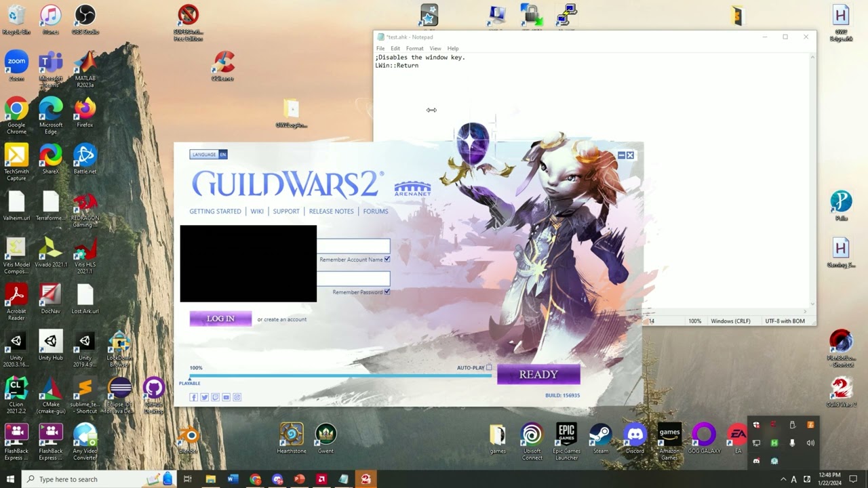Click the microphone icon in tray popup
Viewport: 868px width, 488px height.
click(792, 443)
